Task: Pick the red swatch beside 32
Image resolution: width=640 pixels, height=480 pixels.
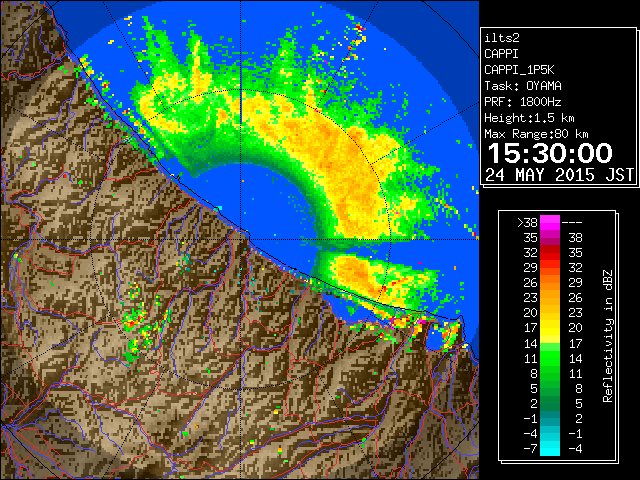Action: pos(550,253)
